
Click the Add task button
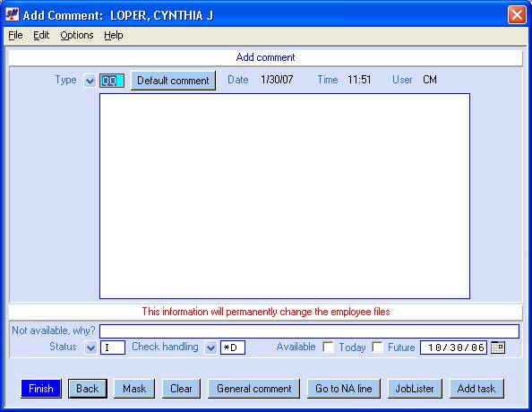click(476, 389)
